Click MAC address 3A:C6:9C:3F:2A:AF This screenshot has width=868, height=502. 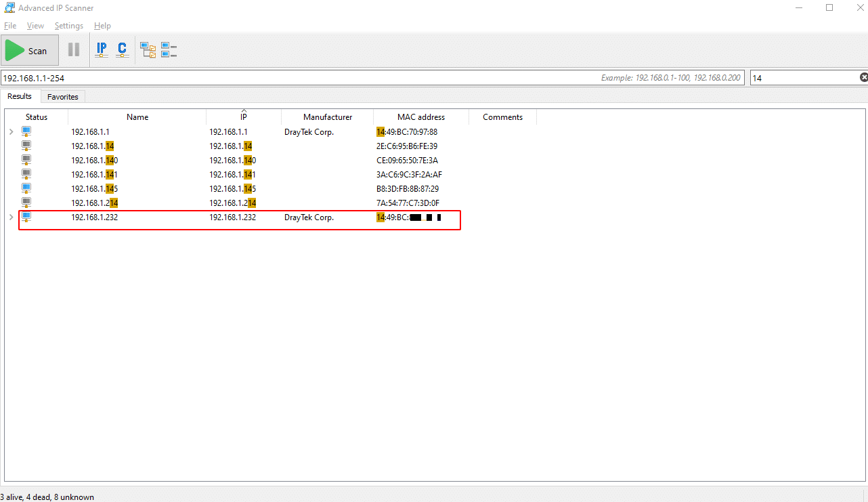410,175
